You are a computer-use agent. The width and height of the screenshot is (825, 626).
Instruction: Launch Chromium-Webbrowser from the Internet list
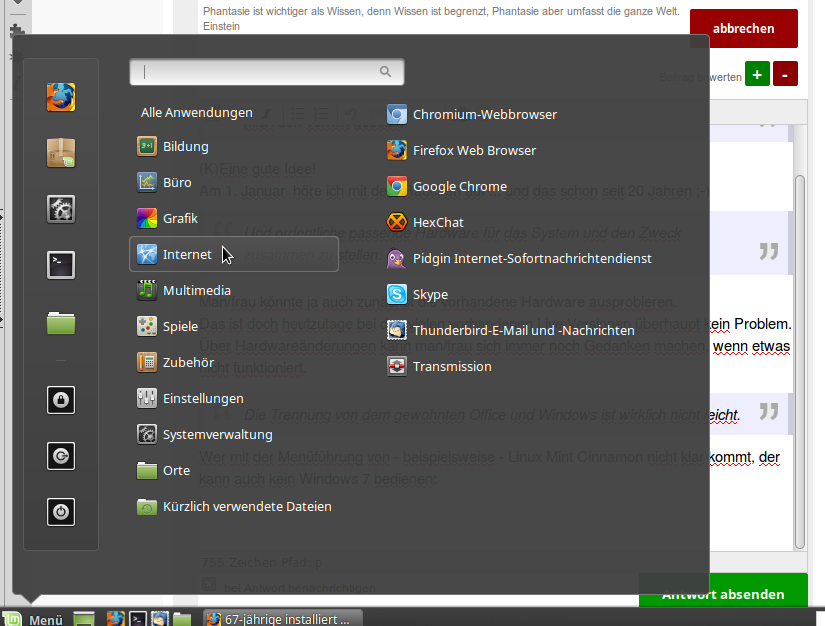471,114
